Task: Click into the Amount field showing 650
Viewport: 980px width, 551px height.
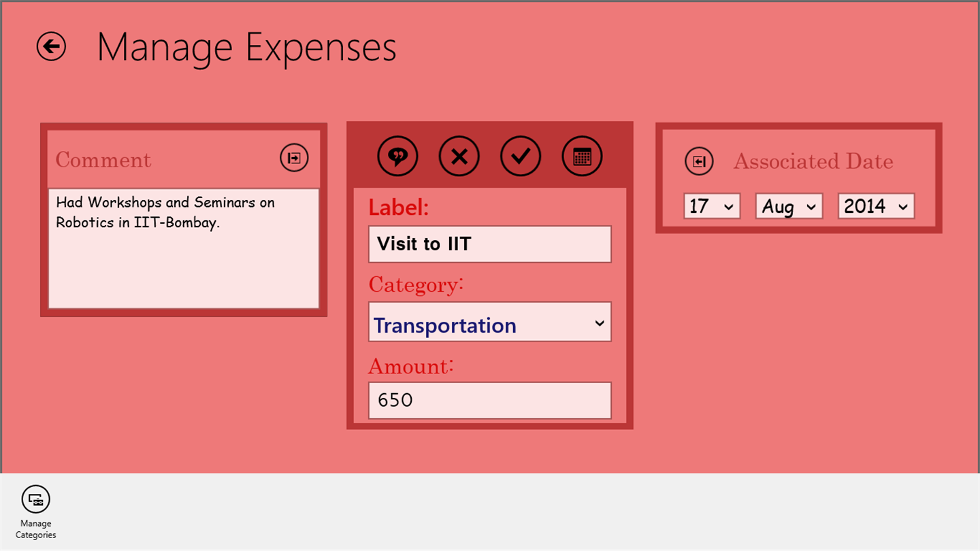Action: pyautogui.click(x=490, y=401)
